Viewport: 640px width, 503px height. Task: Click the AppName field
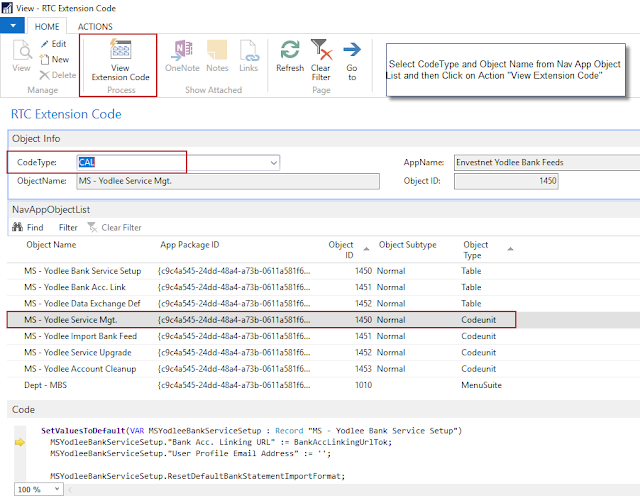coord(547,162)
